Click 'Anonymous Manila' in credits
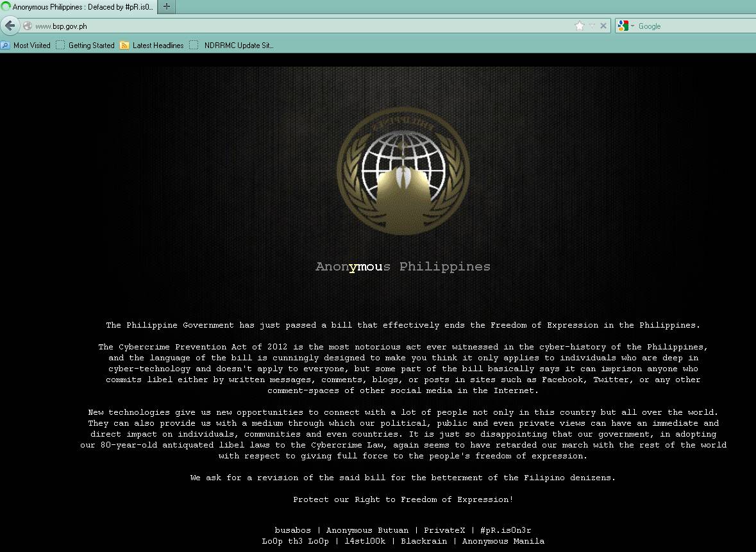This screenshot has height=552, width=756. (503, 541)
